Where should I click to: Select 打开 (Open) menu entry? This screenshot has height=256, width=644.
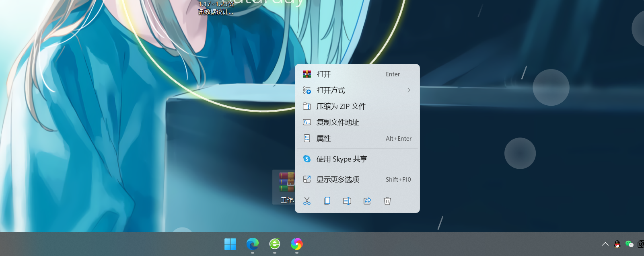coord(357,74)
